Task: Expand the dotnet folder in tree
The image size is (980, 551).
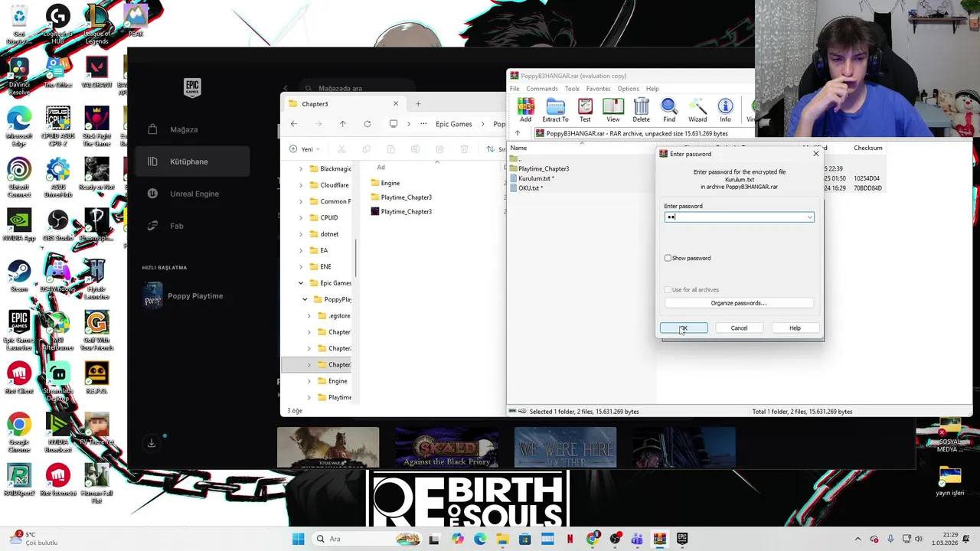Action: click(x=301, y=233)
